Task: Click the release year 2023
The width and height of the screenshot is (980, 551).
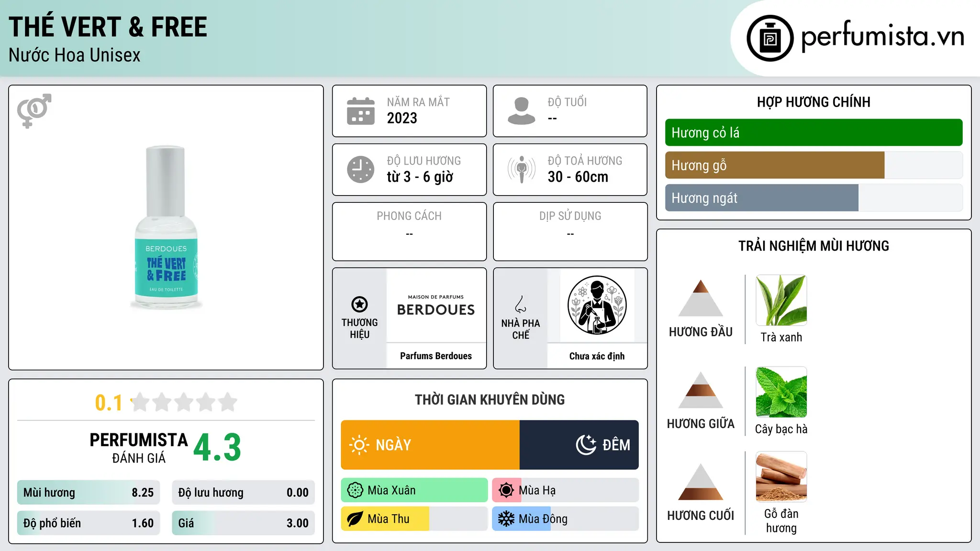Action: 402,118
